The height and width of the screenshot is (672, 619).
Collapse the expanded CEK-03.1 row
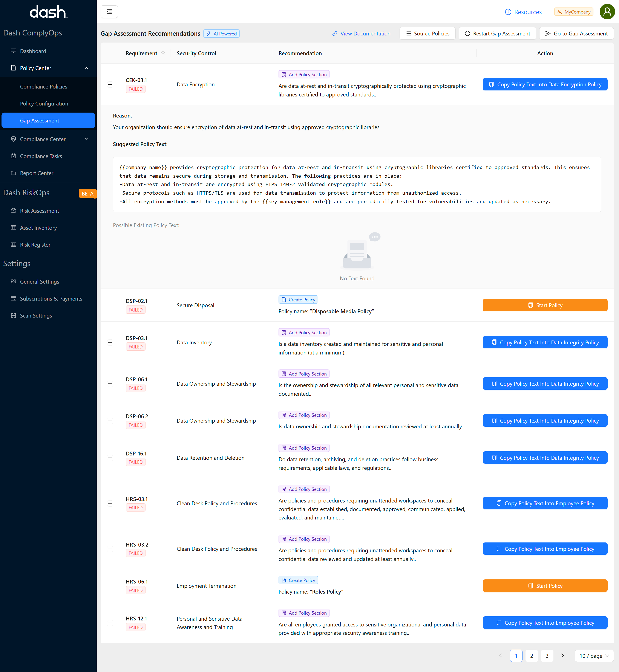tap(110, 84)
